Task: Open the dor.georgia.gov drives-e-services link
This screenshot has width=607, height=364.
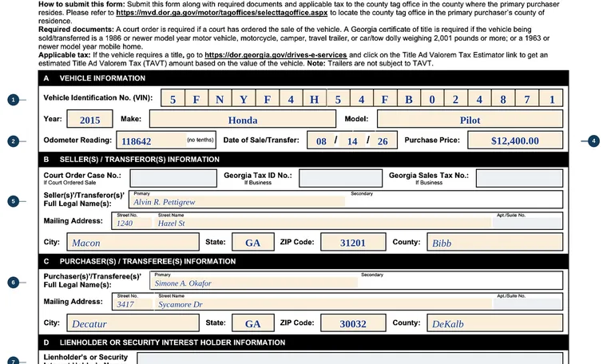Action: (x=276, y=55)
